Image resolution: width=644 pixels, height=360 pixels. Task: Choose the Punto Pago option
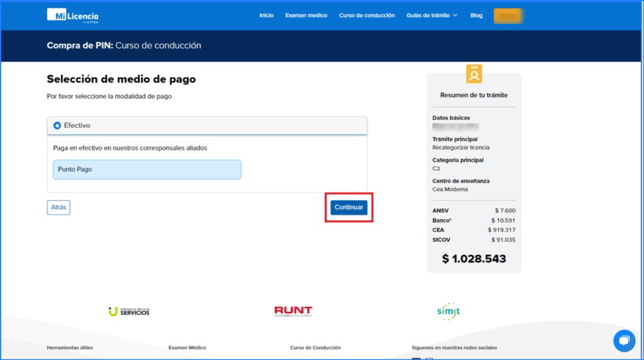[x=147, y=170]
